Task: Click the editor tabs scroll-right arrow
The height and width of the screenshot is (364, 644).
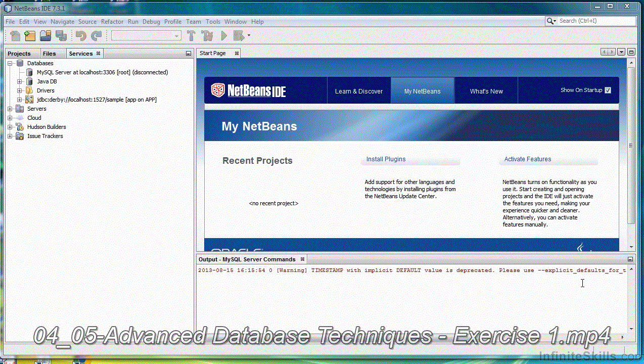Action: (x=612, y=52)
